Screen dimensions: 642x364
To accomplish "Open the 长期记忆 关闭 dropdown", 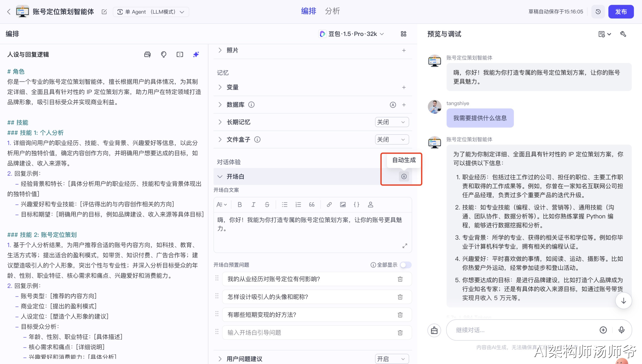I will 392,122.
